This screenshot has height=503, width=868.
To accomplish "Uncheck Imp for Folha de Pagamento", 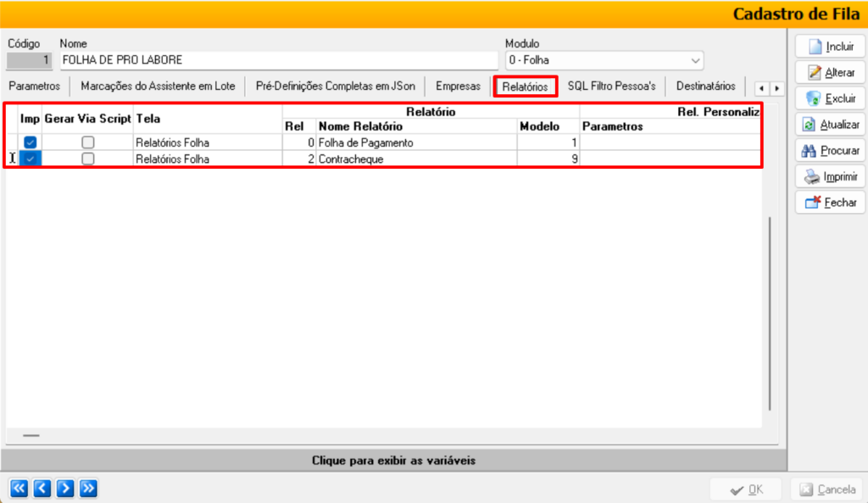I will (x=31, y=143).
